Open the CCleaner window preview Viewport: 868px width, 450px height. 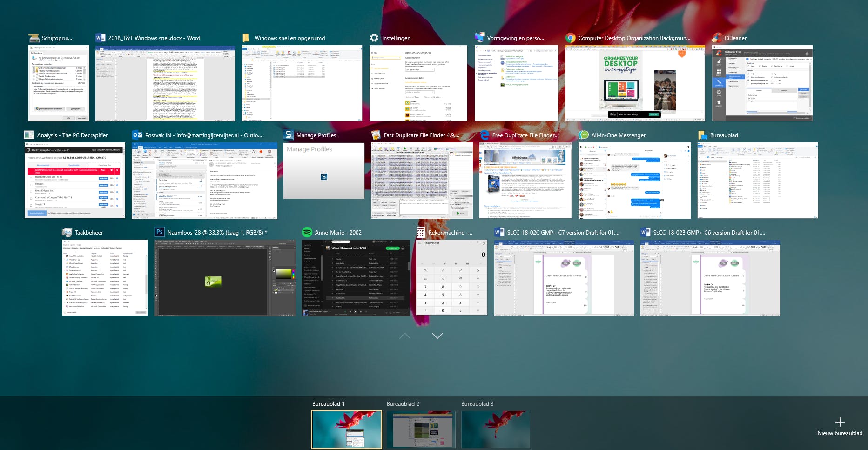click(x=762, y=83)
